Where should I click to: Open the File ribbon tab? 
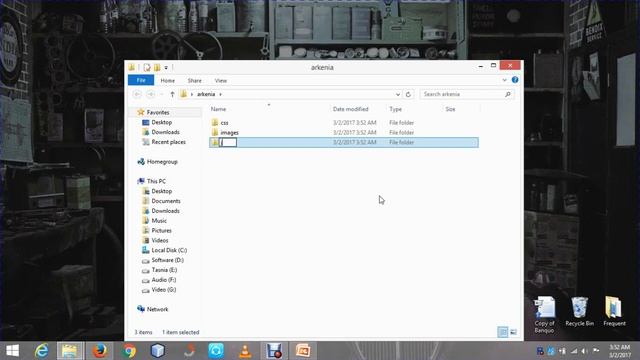141,80
